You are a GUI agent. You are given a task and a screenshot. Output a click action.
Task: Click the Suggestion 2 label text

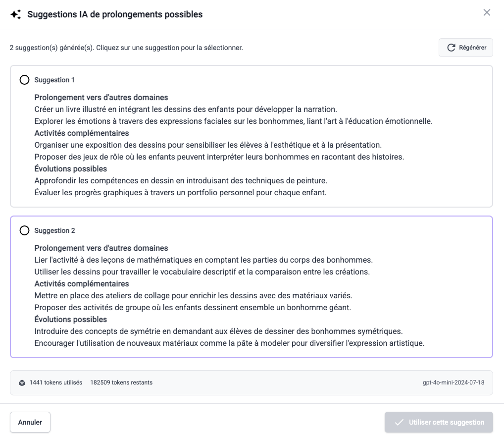coord(54,230)
